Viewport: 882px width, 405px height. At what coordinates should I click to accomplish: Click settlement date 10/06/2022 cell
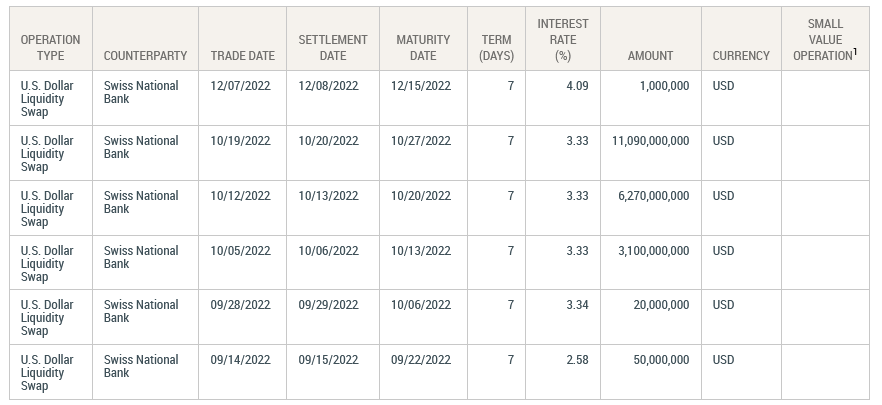point(333,263)
